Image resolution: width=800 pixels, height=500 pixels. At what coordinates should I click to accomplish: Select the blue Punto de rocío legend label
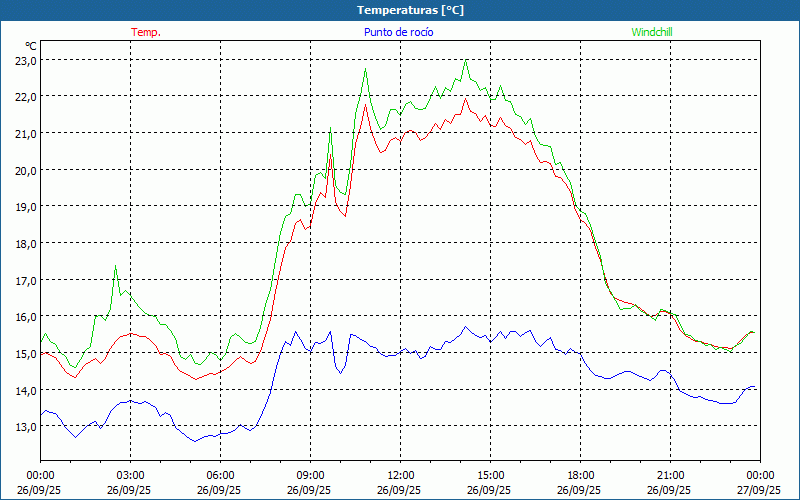pos(398,32)
